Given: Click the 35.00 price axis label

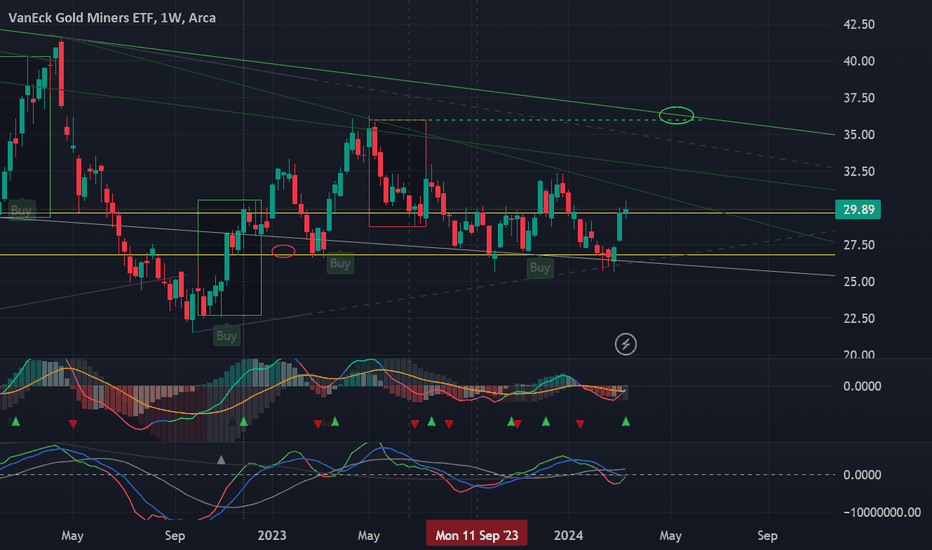Looking at the screenshot, I should (859, 135).
